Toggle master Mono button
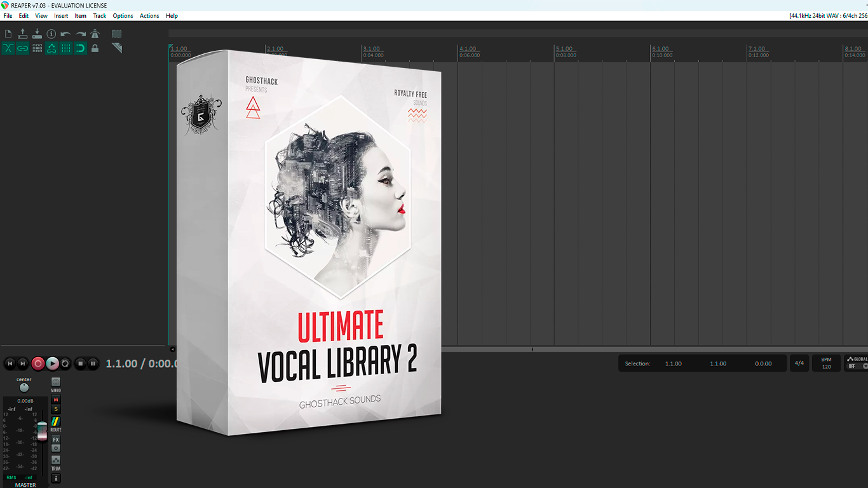Viewport: 868px width, 488px height. [56, 382]
